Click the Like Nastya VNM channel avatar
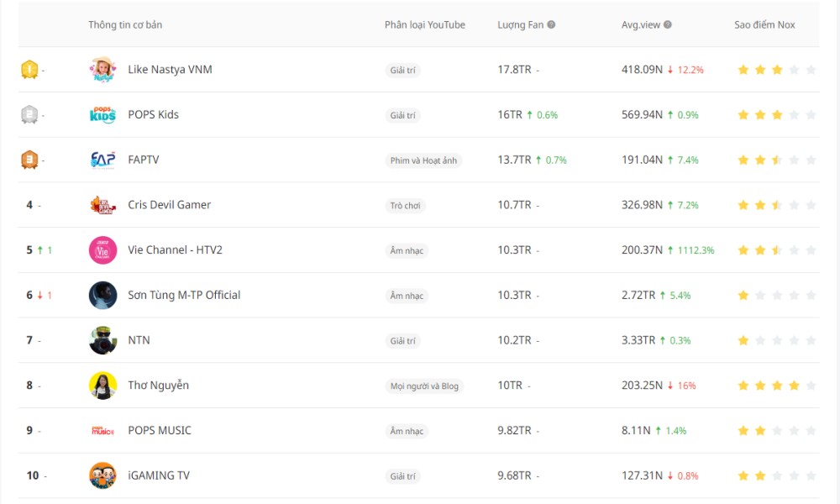 coord(102,70)
